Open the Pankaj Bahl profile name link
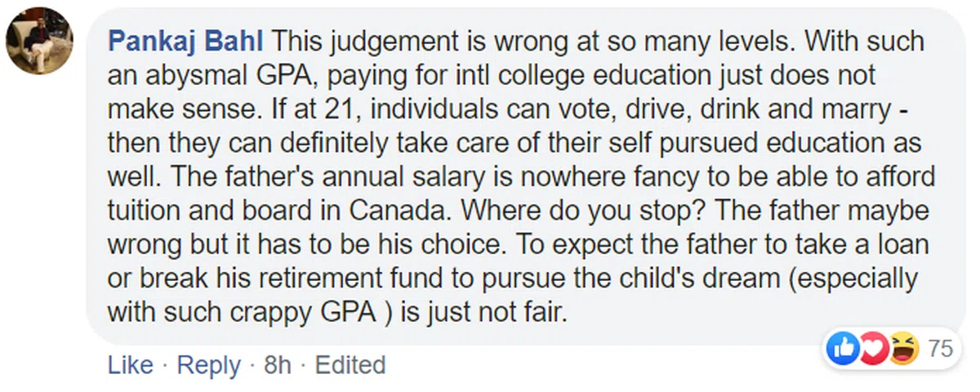 (187, 40)
